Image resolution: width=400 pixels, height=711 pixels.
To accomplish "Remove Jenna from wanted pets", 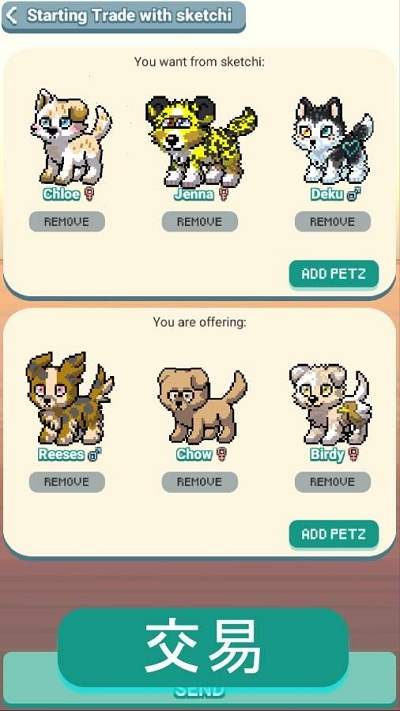I will [x=200, y=222].
